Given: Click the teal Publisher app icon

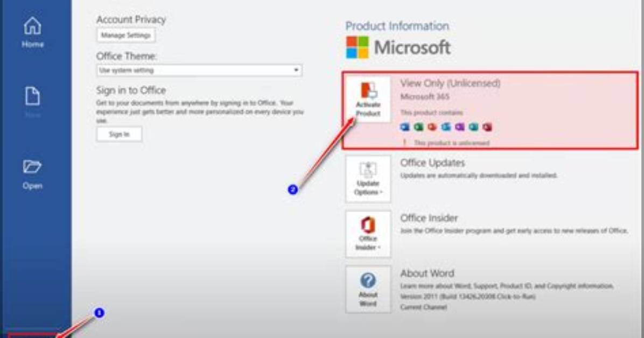Looking at the screenshot, I should [x=473, y=127].
